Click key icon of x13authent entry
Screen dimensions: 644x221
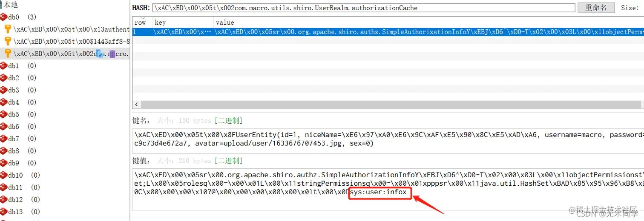8,29
